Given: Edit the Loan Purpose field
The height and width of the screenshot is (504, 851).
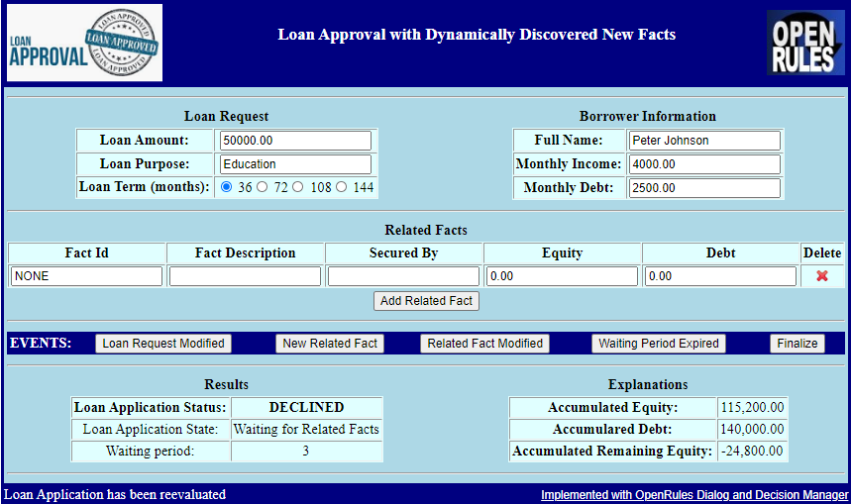Looking at the screenshot, I should 295,164.
